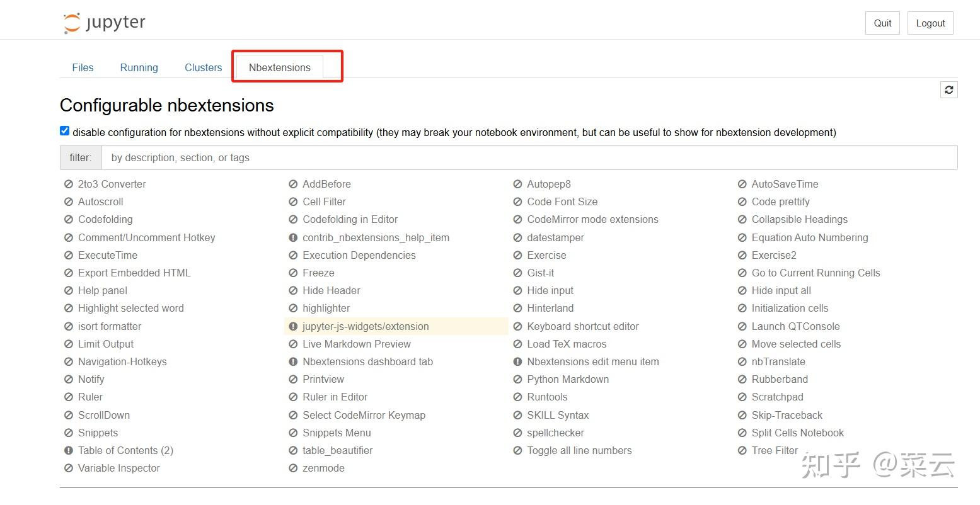This screenshot has height=505, width=980.
Task: Open the Running tab
Action: (x=139, y=67)
